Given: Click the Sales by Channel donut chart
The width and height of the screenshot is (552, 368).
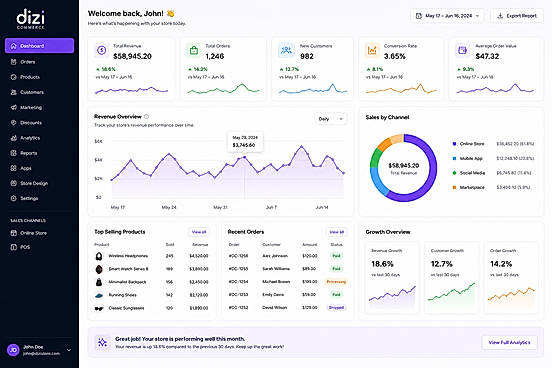Looking at the screenshot, I should click(403, 168).
